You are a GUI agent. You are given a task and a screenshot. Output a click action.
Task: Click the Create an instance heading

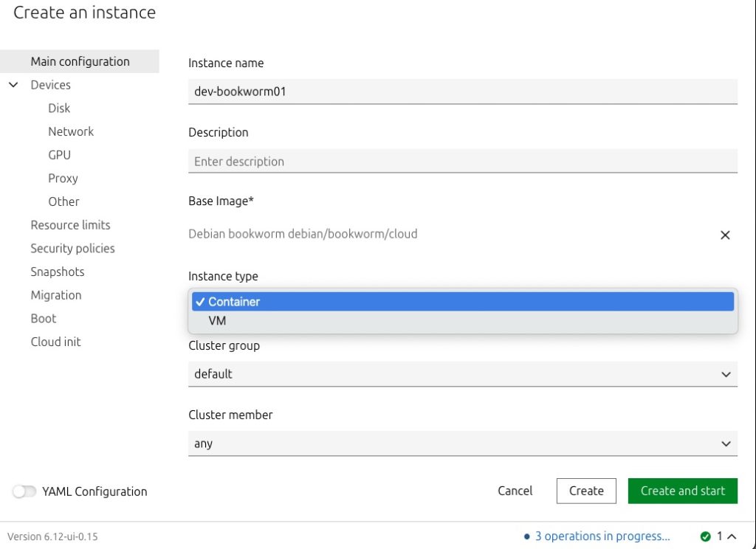pyautogui.click(x=84, y=12)
